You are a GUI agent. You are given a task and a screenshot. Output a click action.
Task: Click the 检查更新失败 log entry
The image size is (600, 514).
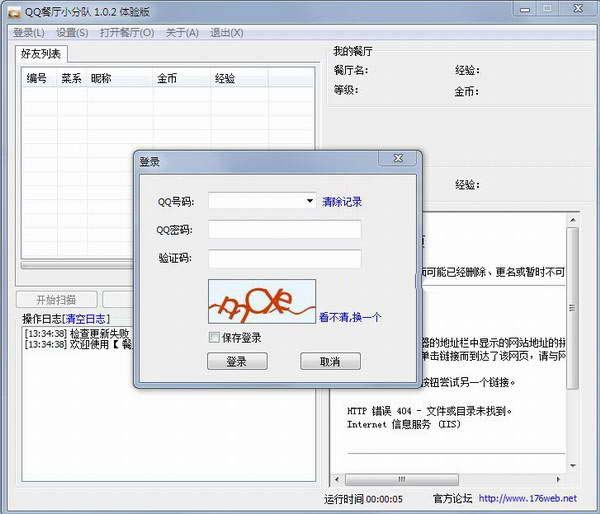tap(77, 333)
